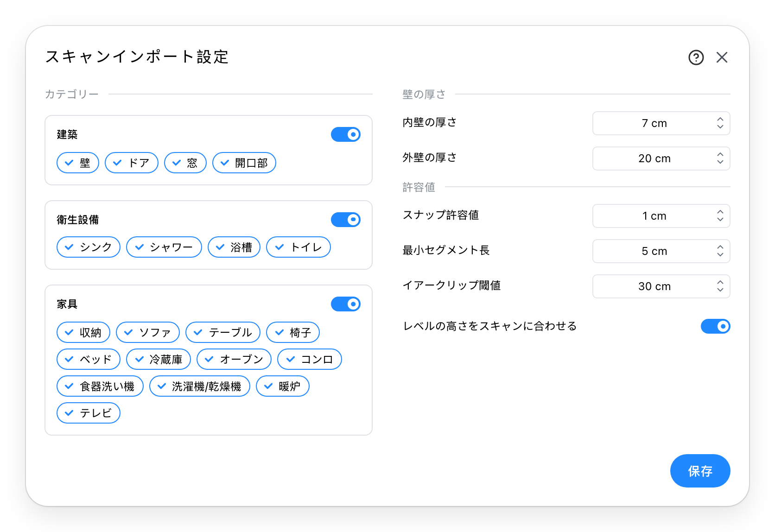Uncheck the ソファ furniture chip

pos(148,332)
